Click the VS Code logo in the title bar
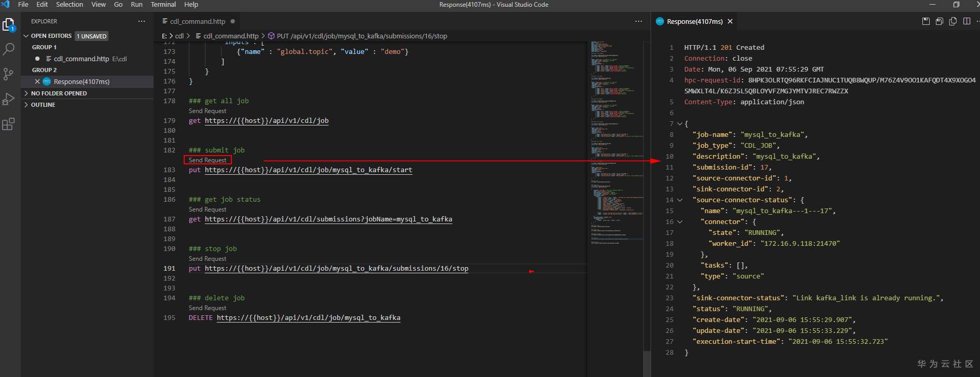The image size is (980, 377). pyautogui.click(x=6, y=4)
